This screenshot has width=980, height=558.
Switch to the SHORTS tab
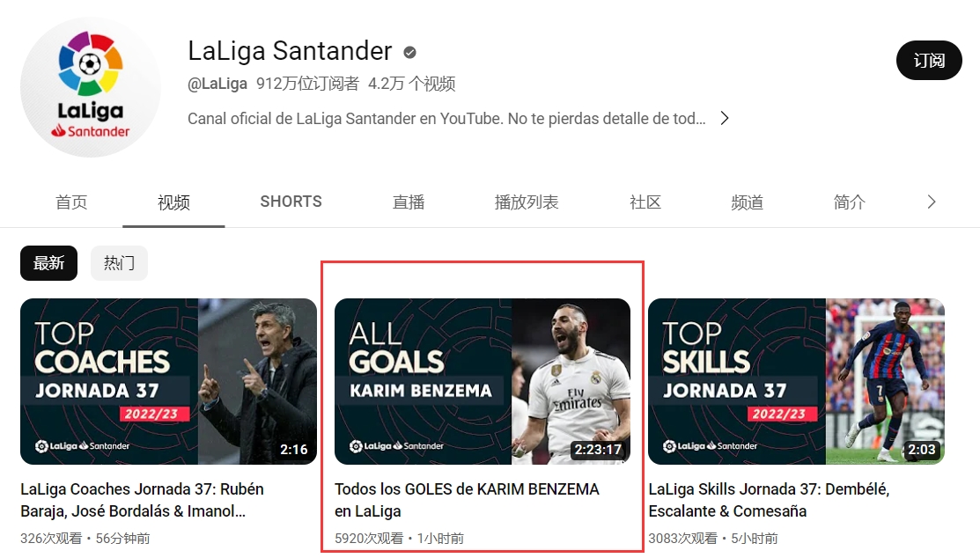(291, 202)
